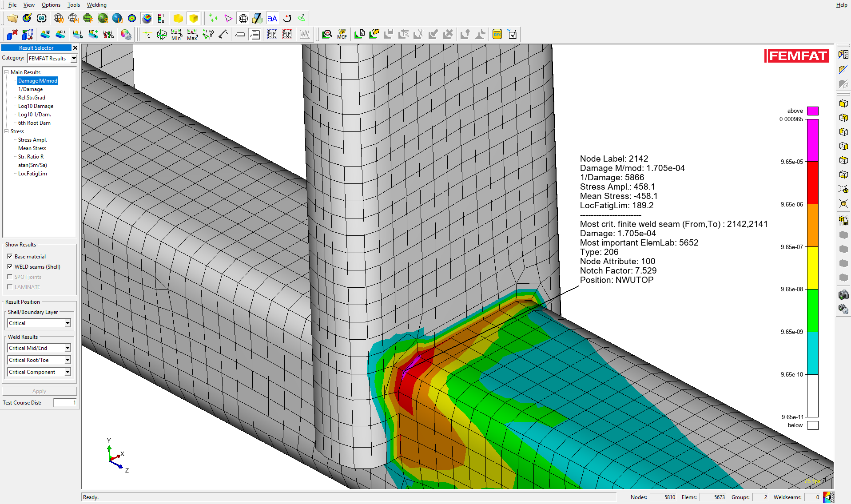This screenshot has width=851, height=504.
Task: Click the color palette settings icon
Action: (126, 35)
